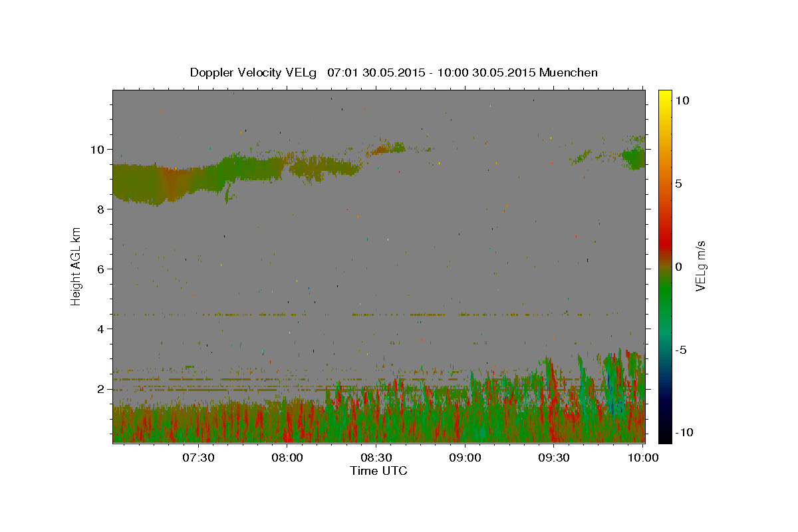Click the '08:30' time axis label
The width and height of the screenshot is (798, 532).
[376, 458]
